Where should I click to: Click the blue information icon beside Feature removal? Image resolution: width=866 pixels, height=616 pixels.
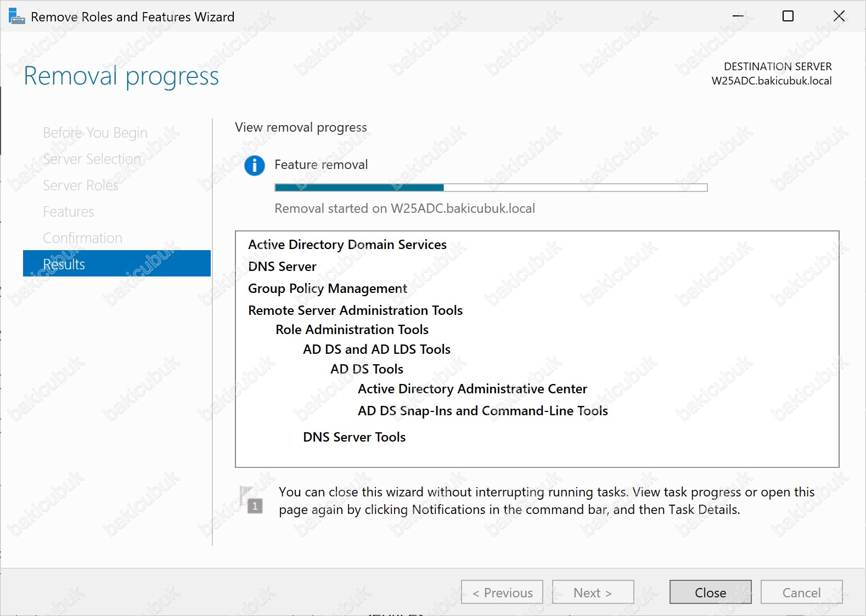(x=255, y=165)
